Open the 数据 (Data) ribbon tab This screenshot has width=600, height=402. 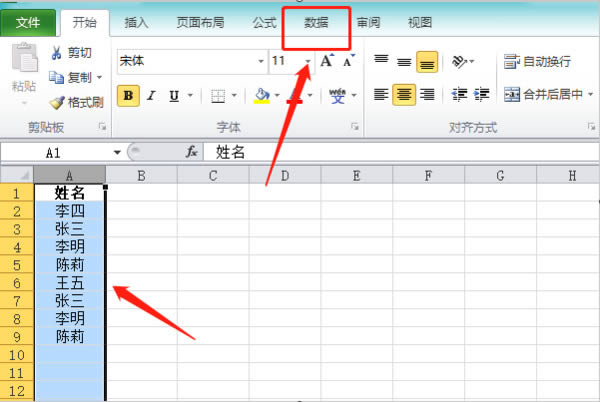pyautogui.click(x=316, y=22)
